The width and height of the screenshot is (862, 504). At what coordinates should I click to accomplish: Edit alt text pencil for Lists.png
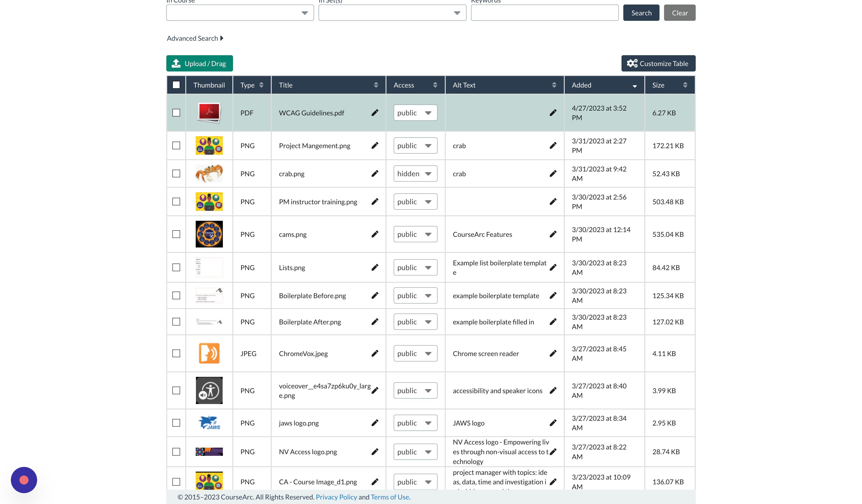click(553, 267)
